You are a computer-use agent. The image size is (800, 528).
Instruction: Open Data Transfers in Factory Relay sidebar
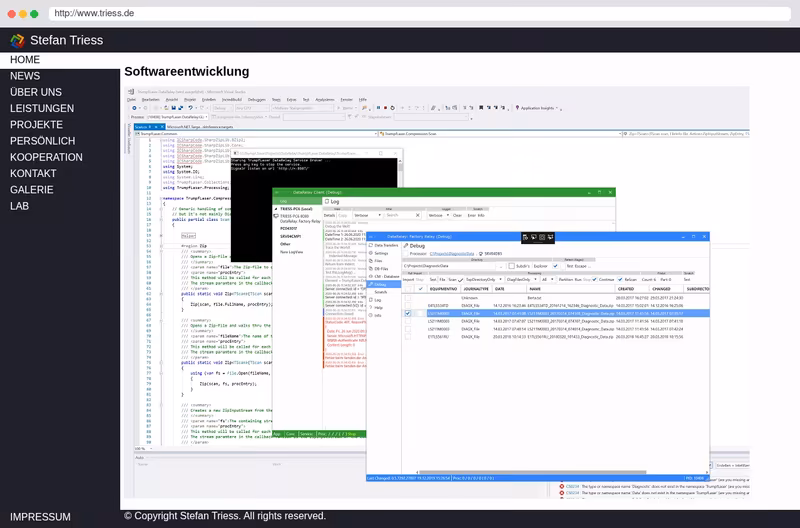click(x=383, y=245)
